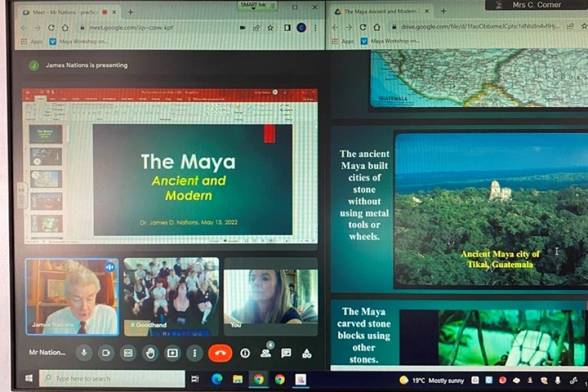
Task: Open Microsoft Edge from the taskbar
Action: click(216, 379)
